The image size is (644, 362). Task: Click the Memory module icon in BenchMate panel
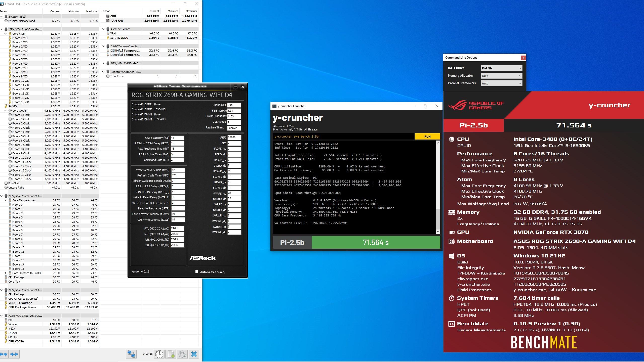click(452, 212)
